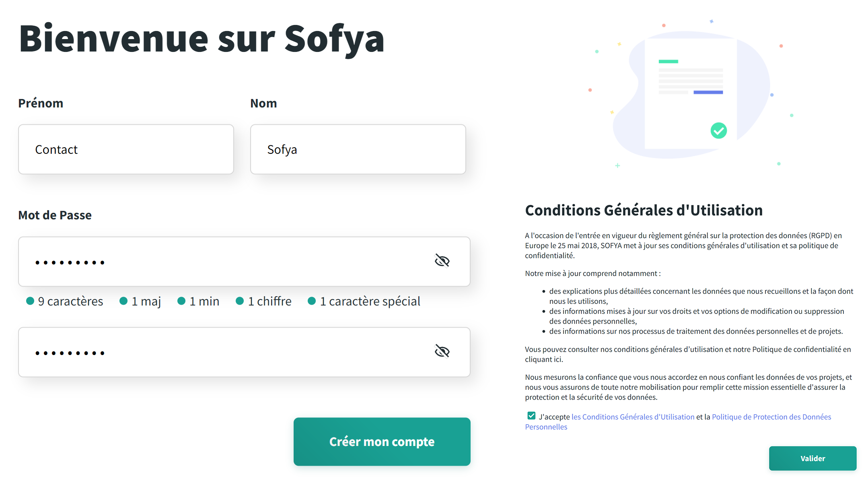868x483 pixels.
Task: Click the 'Prénom' field label
Action: click(41, 103)
